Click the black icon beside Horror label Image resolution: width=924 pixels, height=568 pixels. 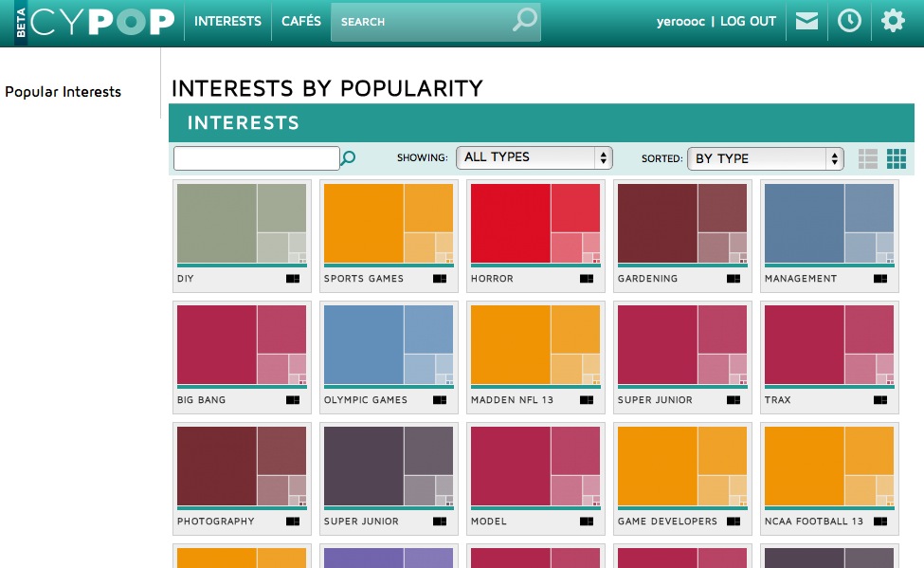[587, 279]
